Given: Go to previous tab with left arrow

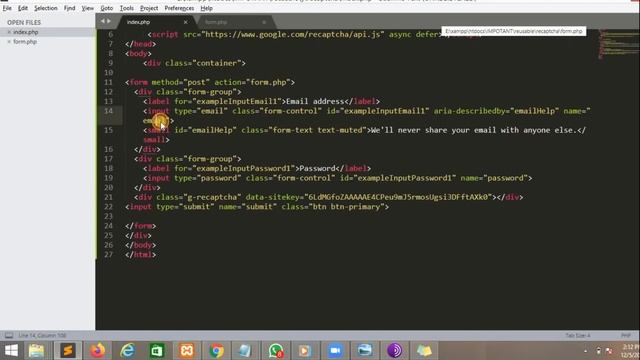Looking at the screenshot, I should click(x=102, y=21).
